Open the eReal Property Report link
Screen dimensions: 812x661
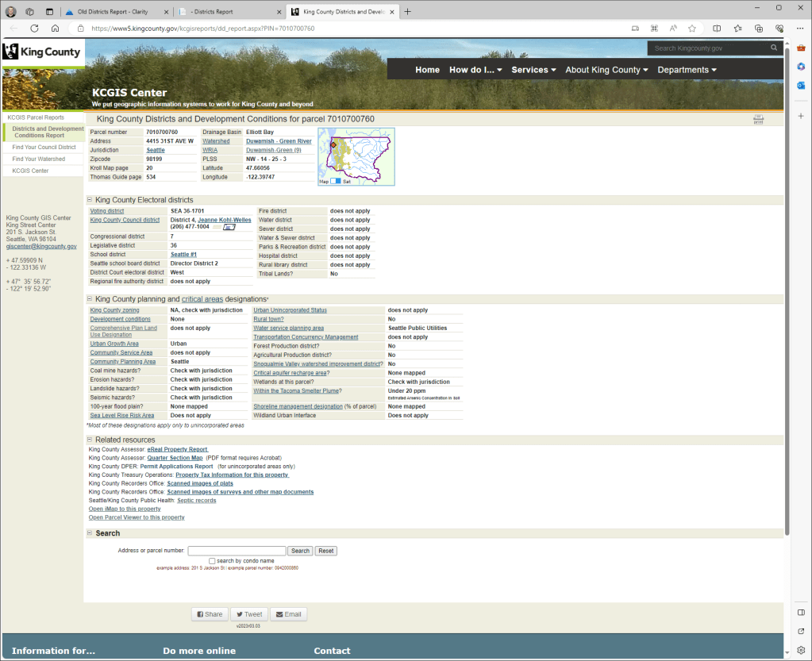tap(178, 449)
